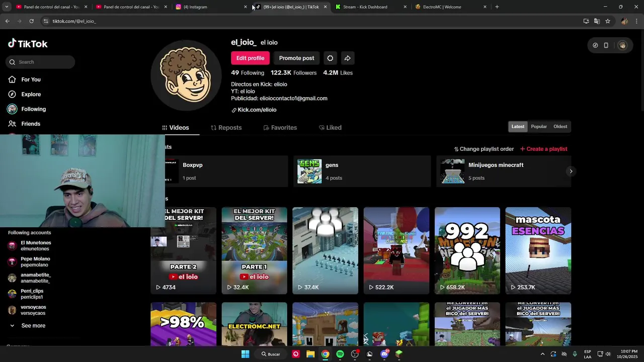
Task: Reload the page
Action: [31, 21]
